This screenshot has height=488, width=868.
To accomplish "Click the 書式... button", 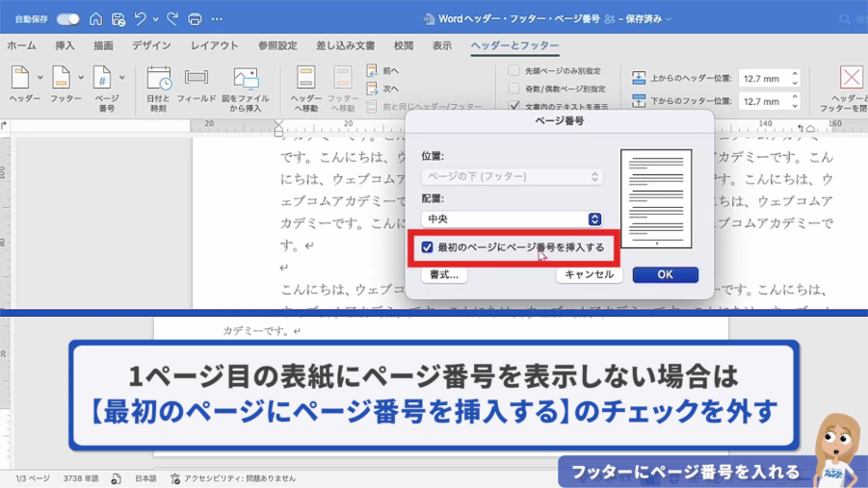I will (x=444, y=274).
